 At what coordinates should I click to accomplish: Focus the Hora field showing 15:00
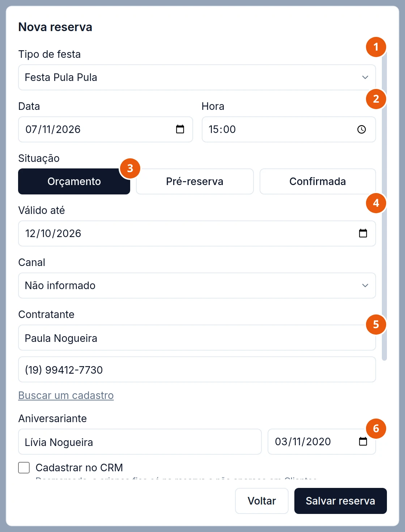289,129
